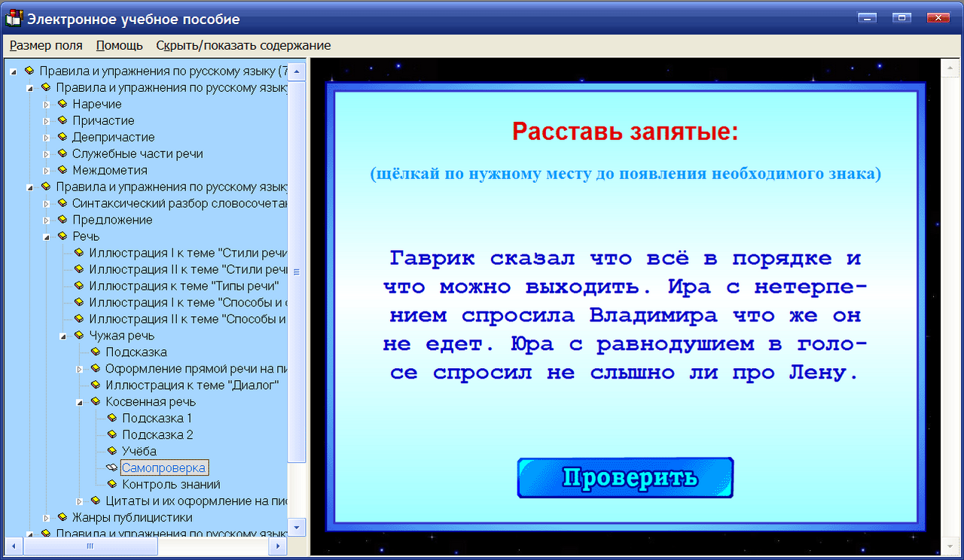
Task: Expand the "Деепричастие" tree node
Action: pos(47,137)
